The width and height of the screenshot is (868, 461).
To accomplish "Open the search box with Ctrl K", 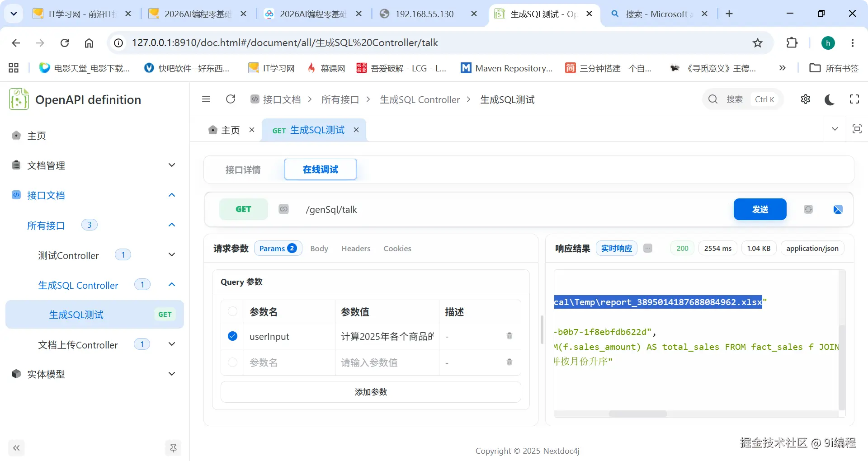I will (743, 99).
